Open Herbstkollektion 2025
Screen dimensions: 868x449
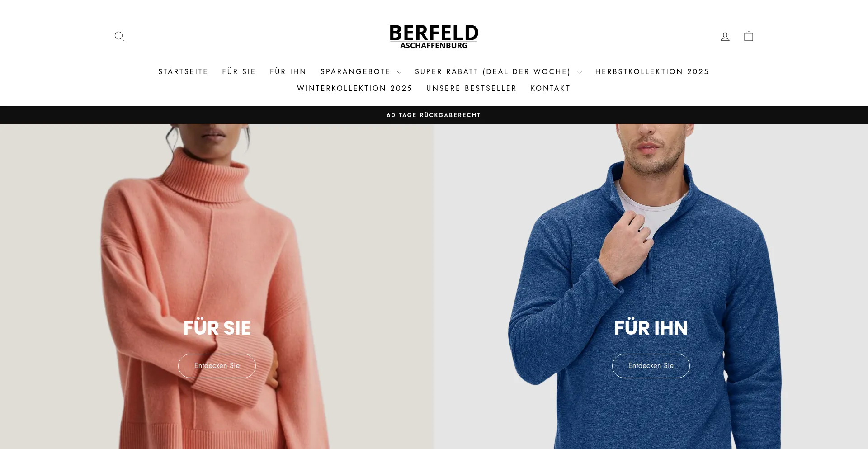point(652,72)
